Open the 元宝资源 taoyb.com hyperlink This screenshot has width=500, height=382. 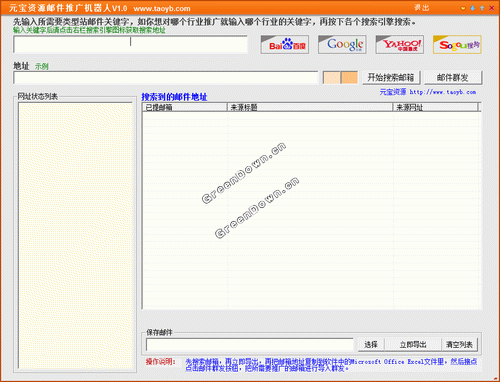tap(428, 92)
